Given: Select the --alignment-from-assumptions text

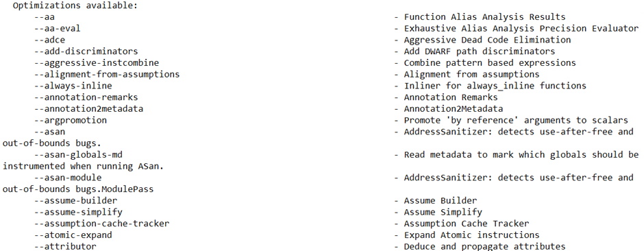Looking at the screenshot, I should click(x=107, y=75).
